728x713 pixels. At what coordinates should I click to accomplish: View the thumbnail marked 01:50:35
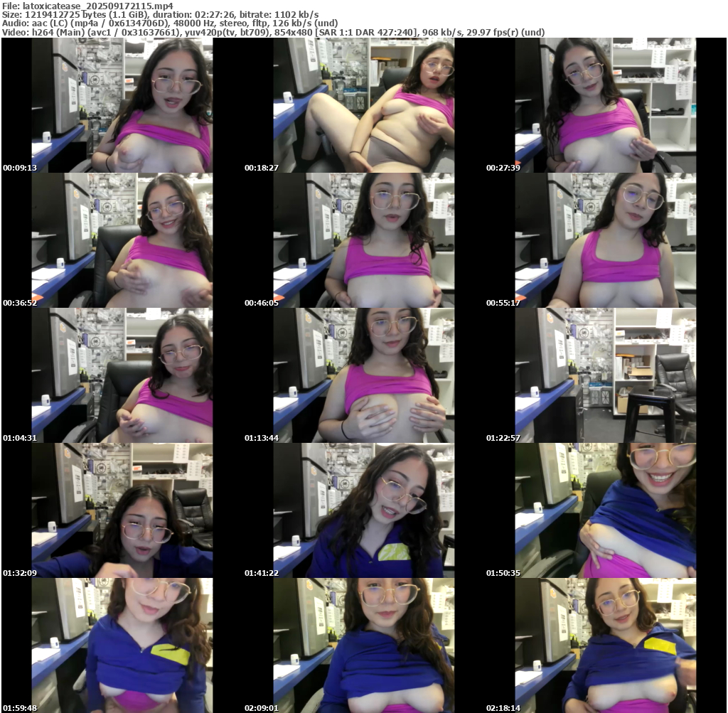pyautogui.click(x=606, y=510)
